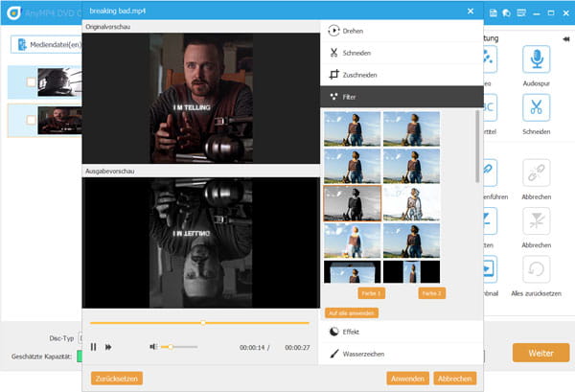Screen dimensions: 575x392
Task: Expand the Effekt section
Action: click(x=402, y=332)
